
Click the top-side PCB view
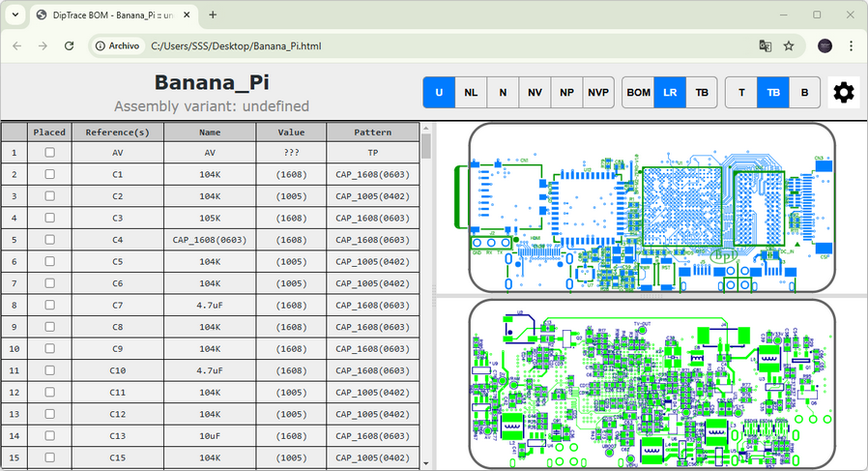651,208
